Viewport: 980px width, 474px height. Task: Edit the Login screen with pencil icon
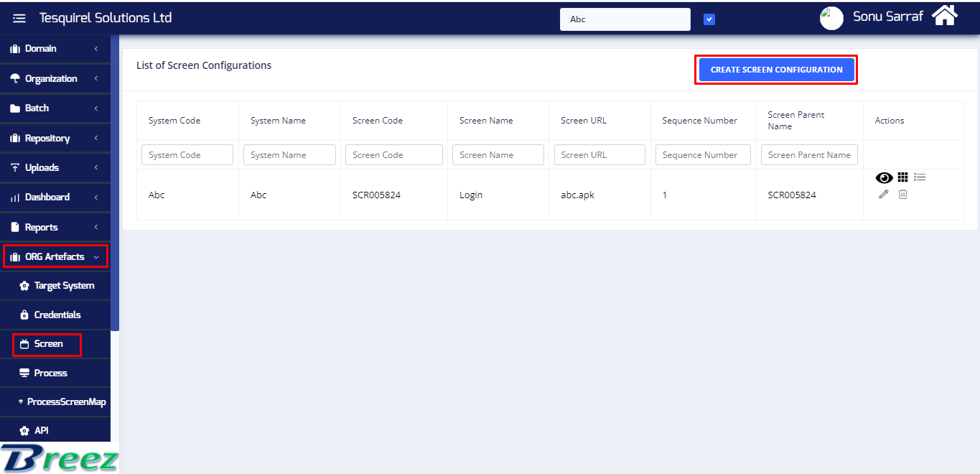point(884,194)
